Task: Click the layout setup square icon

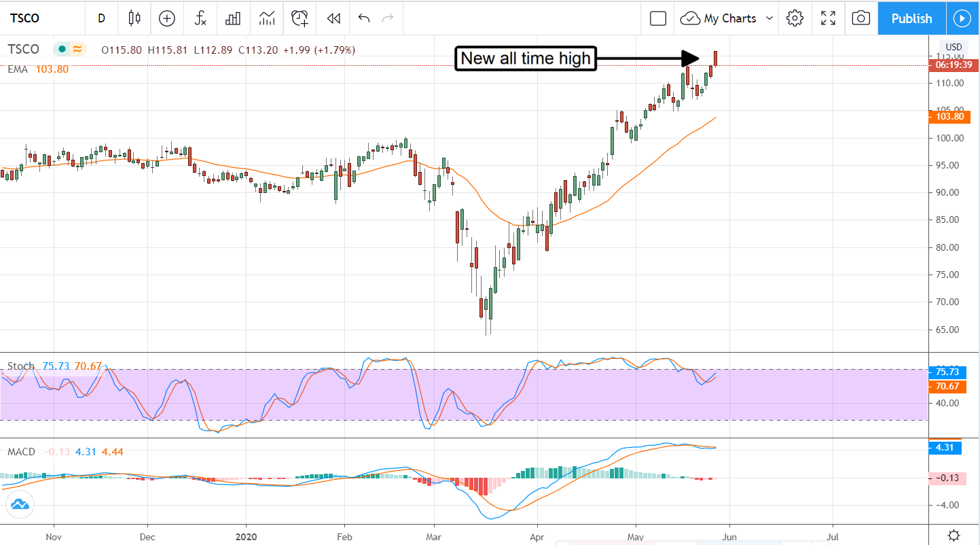Action: pyautogui.click(x=657, y=18)
